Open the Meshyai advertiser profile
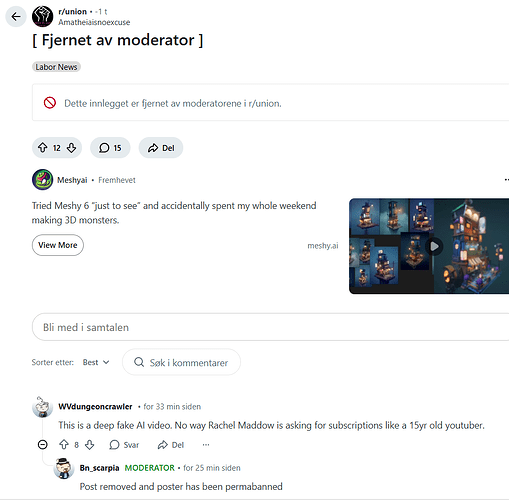Screen dimensions: 509x500 pyautogui.click(x=72, y=180)
